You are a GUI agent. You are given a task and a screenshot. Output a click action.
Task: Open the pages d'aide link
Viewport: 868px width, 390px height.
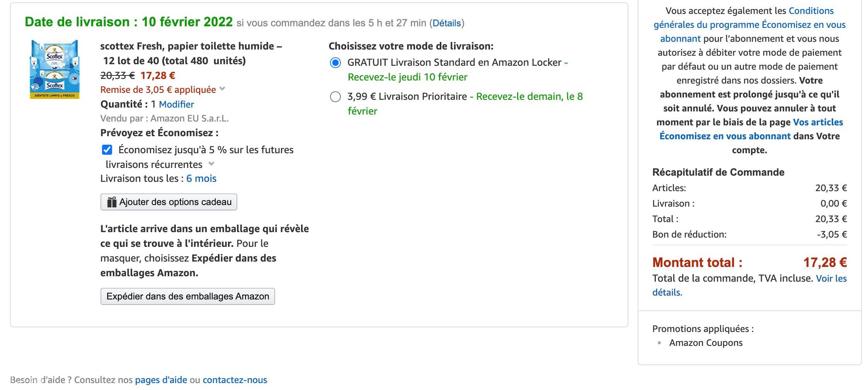coord(161,380)
